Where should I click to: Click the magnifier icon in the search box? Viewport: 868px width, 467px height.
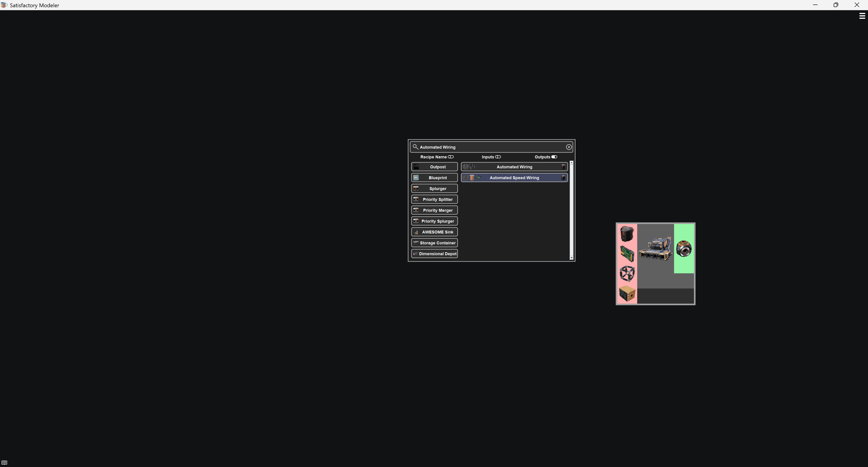[415, 147]
